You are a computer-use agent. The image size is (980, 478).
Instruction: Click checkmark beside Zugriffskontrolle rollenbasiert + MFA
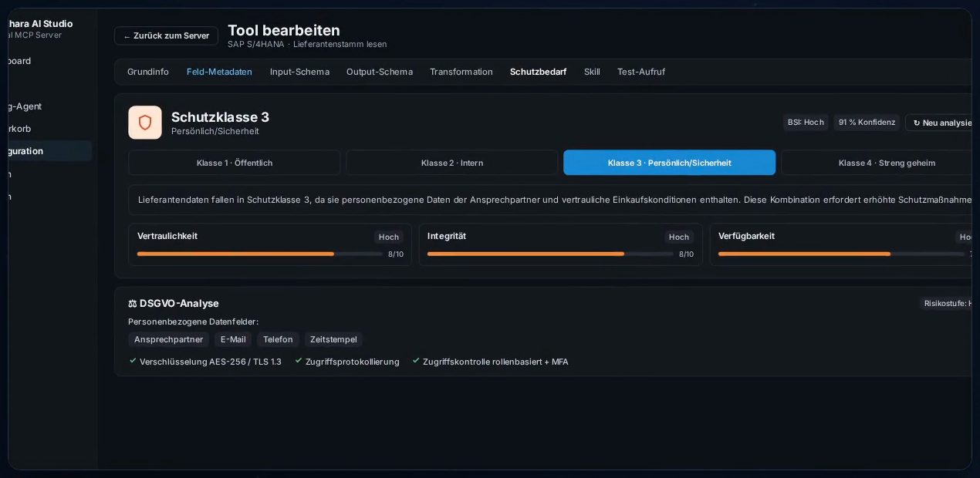[416, 361]
